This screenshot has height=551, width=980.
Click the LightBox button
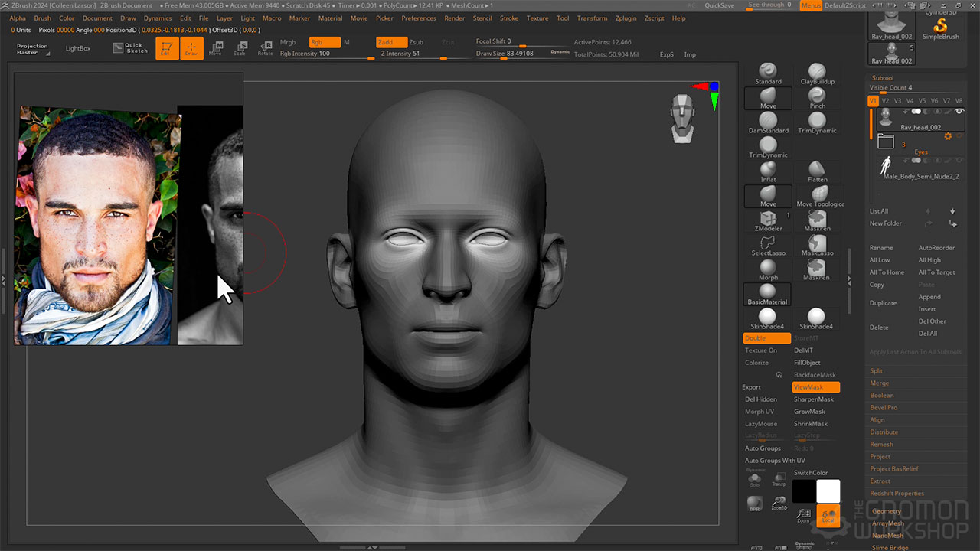[77, 48]
